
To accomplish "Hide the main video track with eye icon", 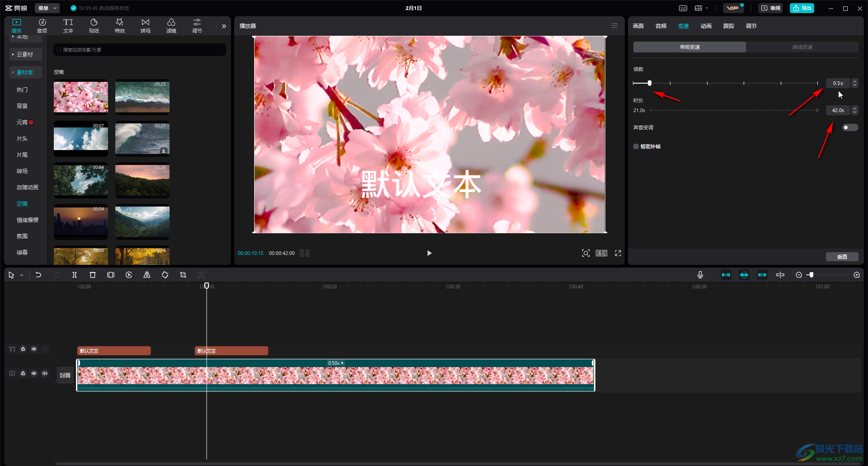I will coord(34,373).
